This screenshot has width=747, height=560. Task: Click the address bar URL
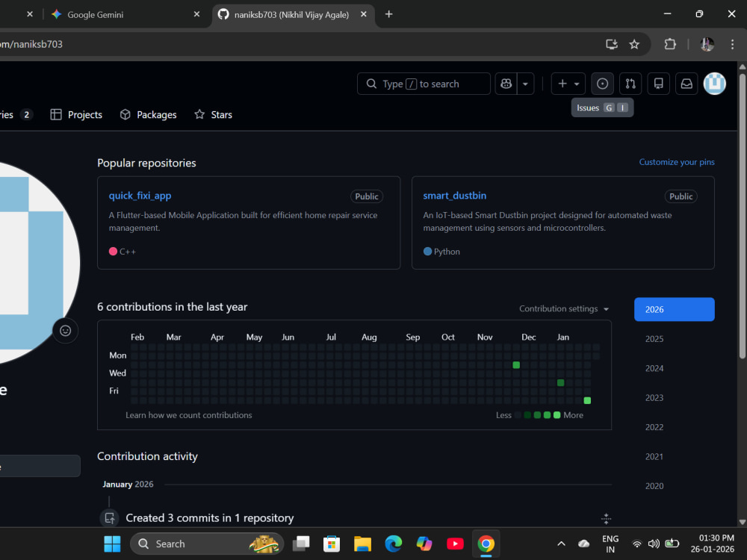pos(31,44)
